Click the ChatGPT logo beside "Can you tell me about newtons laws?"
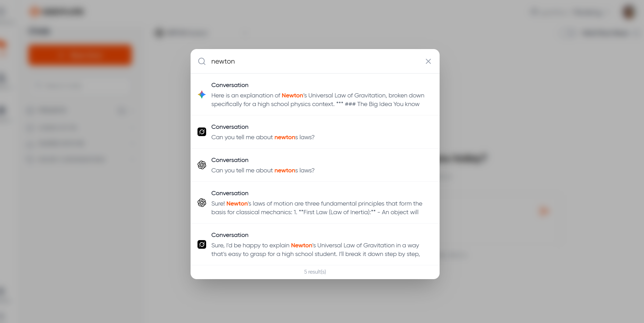644x323 pixels. (202, 165)
